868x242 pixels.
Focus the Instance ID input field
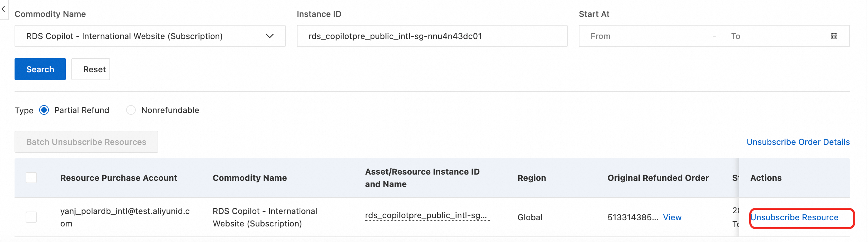pos(432,36)
